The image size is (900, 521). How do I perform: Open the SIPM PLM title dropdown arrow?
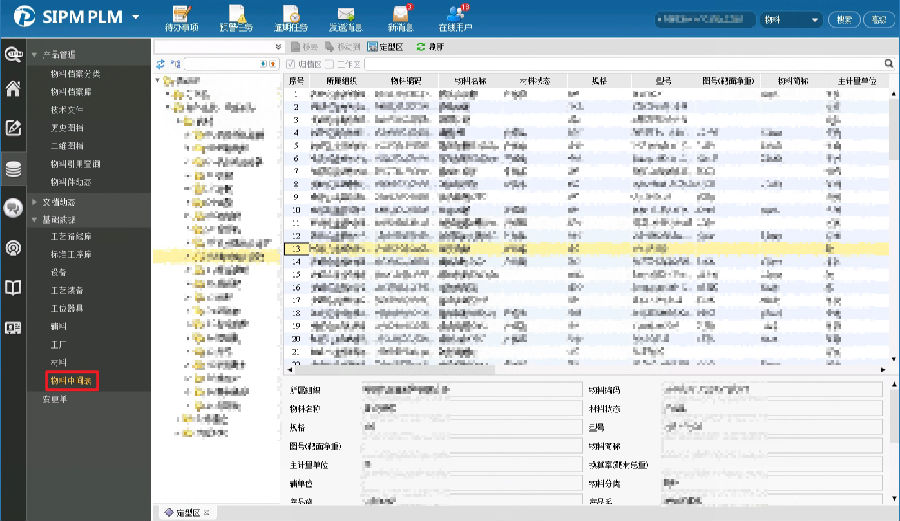pyautogui.click(x=135, y=19)
